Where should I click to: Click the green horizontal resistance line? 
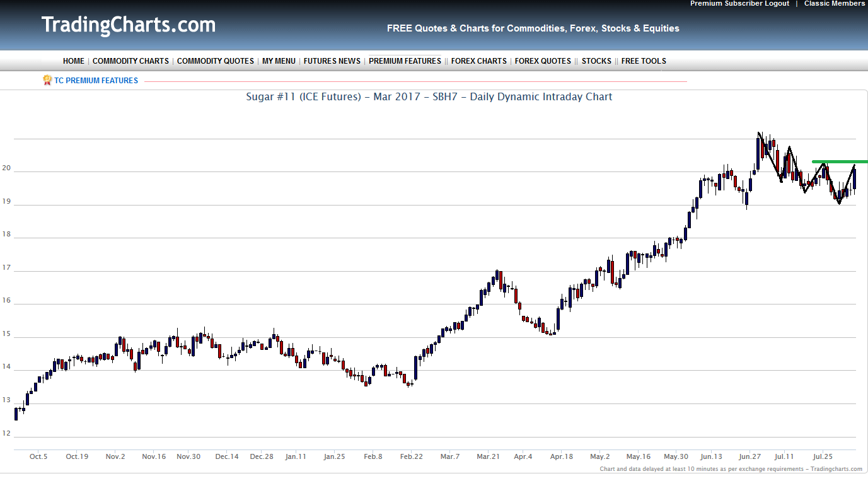pyautogui.click(x=838, y=162)
